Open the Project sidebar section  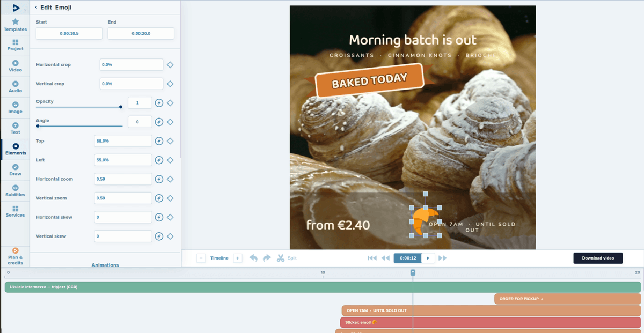[x=15, y=45]
